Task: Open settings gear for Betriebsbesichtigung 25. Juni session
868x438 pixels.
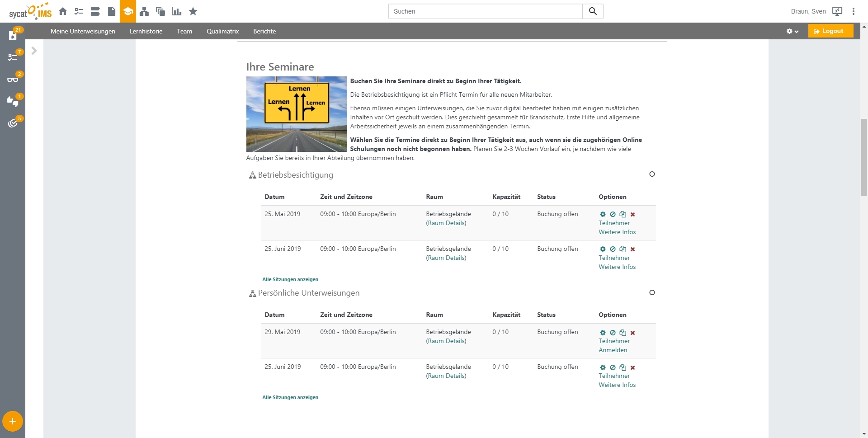Action: point(603,249)
